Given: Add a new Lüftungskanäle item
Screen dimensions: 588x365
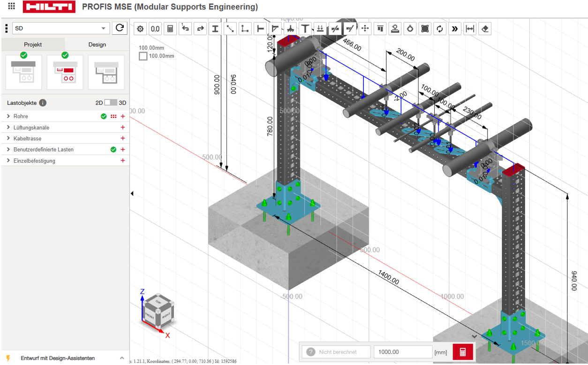Looking at the screenshot, I should (x=123, y=127).
